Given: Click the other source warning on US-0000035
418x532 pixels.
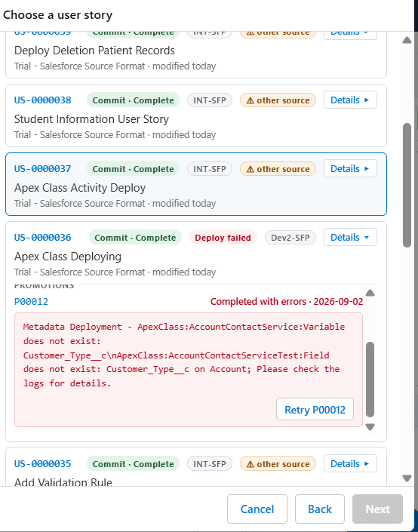Looking at the screenshot, I should coord(278,464).
